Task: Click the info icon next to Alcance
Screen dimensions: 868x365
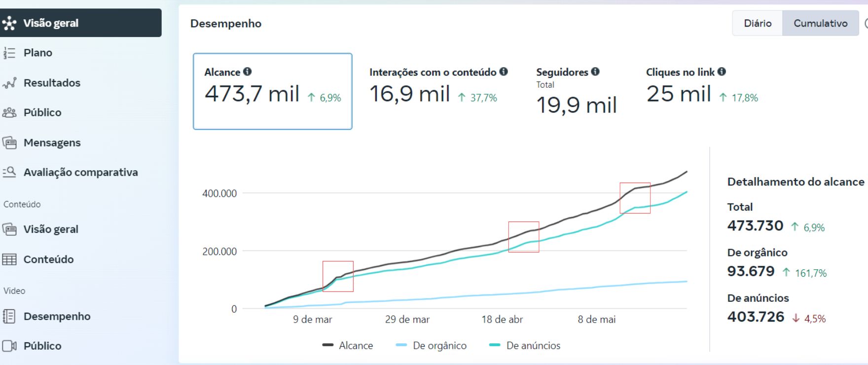Action: (x=248, y=72)
